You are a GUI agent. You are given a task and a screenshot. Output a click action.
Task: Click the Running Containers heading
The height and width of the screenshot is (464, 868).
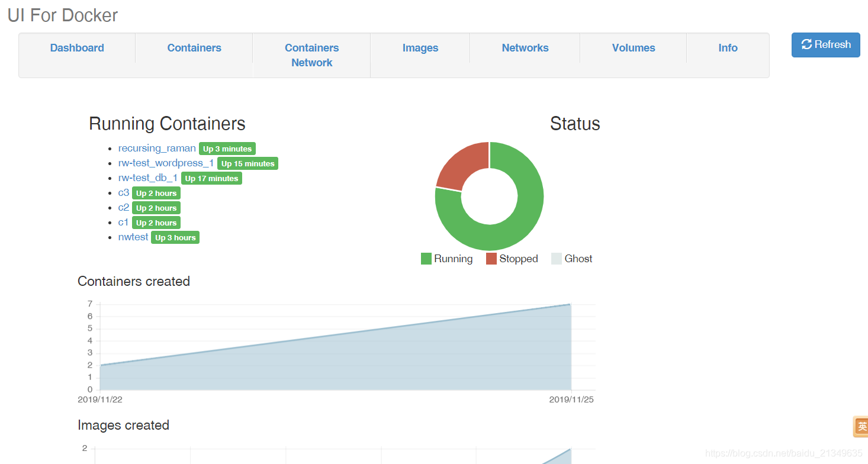167,124
